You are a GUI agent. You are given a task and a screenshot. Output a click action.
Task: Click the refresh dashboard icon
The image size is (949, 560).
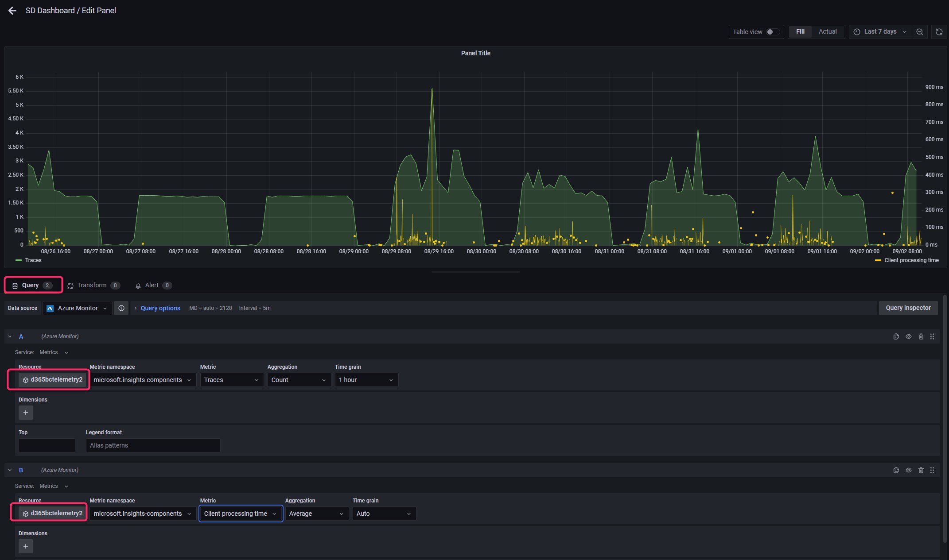[x=939, y=32]
